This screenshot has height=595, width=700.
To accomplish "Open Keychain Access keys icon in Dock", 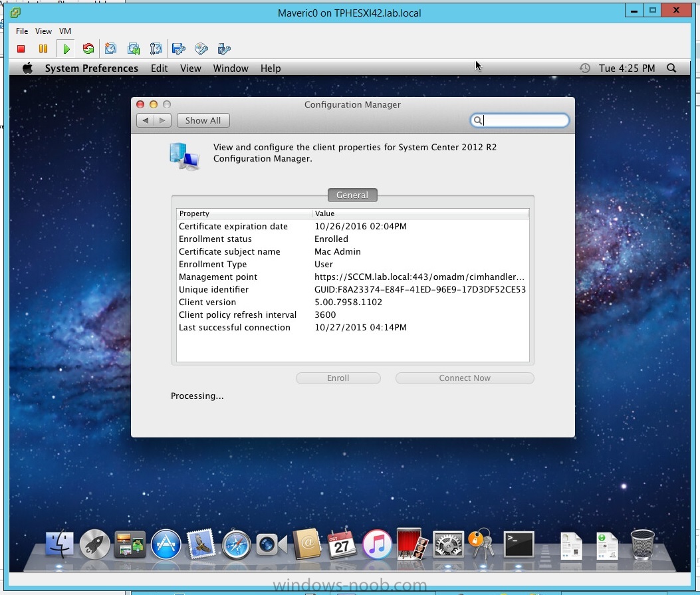I will coord(482,544).
